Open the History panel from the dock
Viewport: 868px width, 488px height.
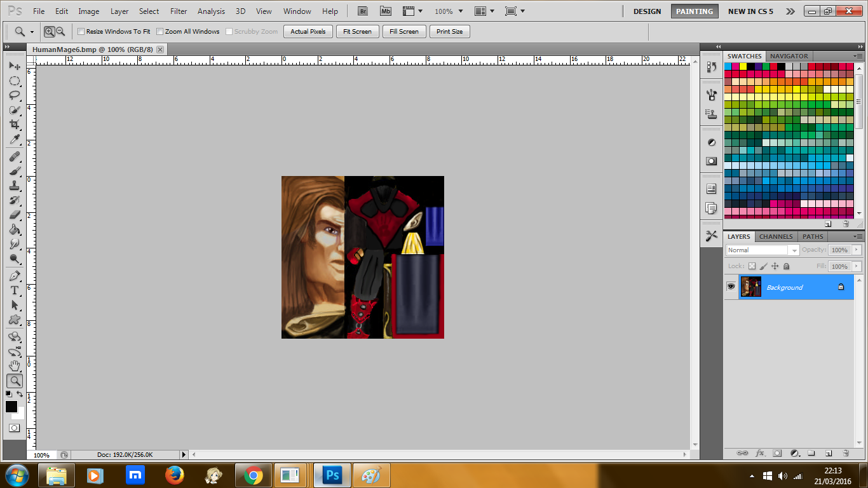click(x=711, y=67)
